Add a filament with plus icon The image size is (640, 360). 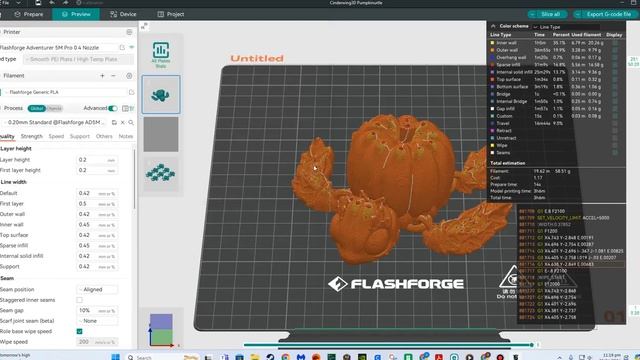102,76
